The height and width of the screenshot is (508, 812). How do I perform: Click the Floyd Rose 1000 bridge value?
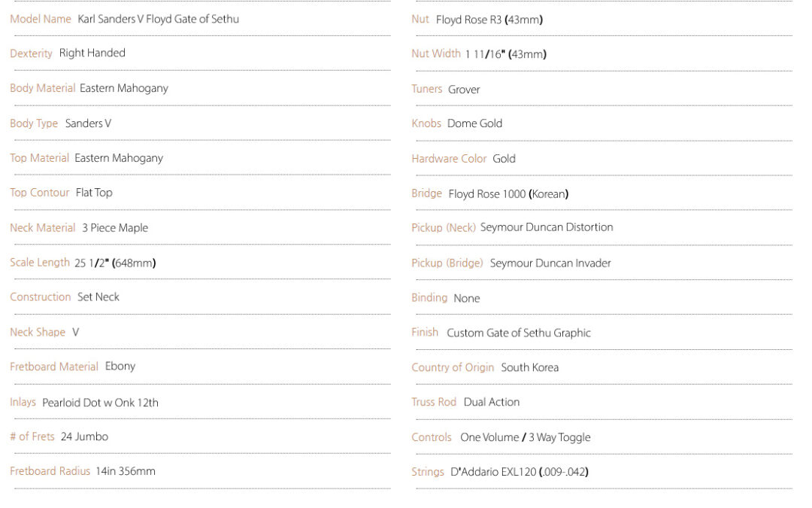tap(508, 194)
